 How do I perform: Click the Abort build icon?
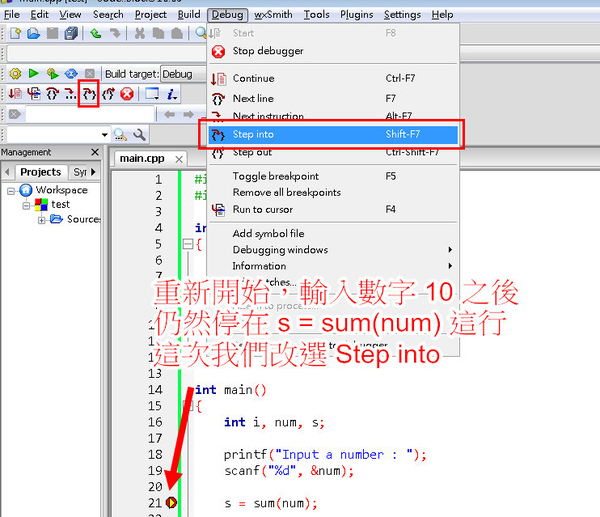point(90,73)
